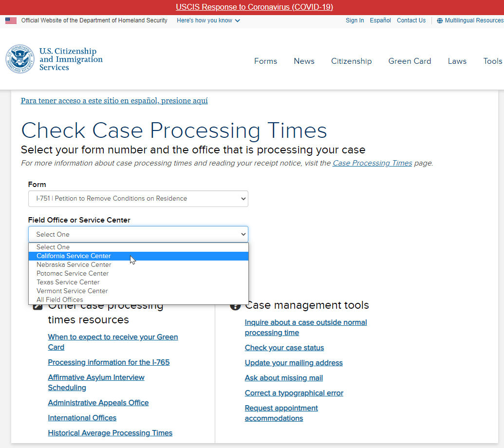This screenshot has width=504, height=448.
Task: Select Vermont Service Center option
Action: [x=138, y=291]
